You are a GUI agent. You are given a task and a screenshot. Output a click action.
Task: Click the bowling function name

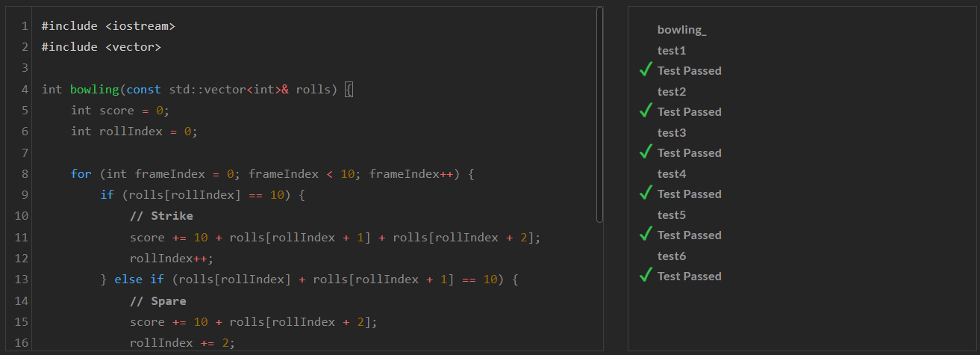(95, 90)
